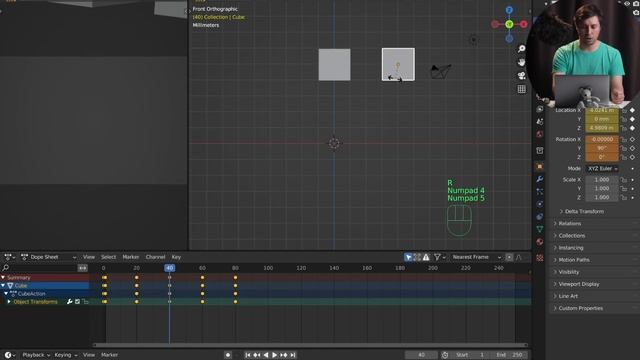Click the current frame 40 field
This screenshot has height=360, width=640.
tap(421, 355)
